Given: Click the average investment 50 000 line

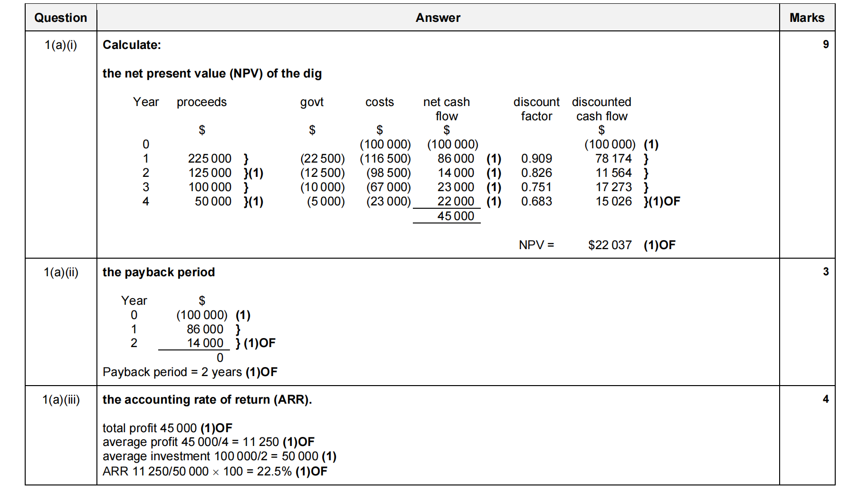Looking at the screenshot, I should click(219, 456).
